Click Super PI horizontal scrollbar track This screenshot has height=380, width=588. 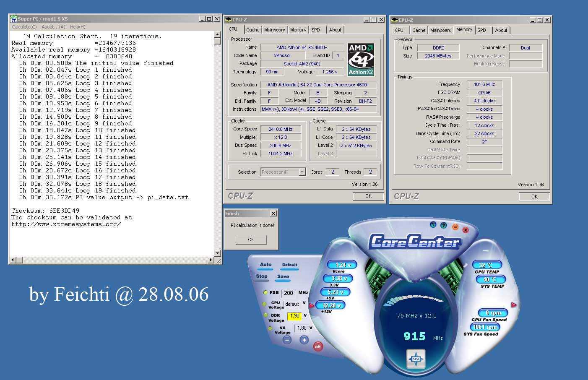(x=112, y=260)
